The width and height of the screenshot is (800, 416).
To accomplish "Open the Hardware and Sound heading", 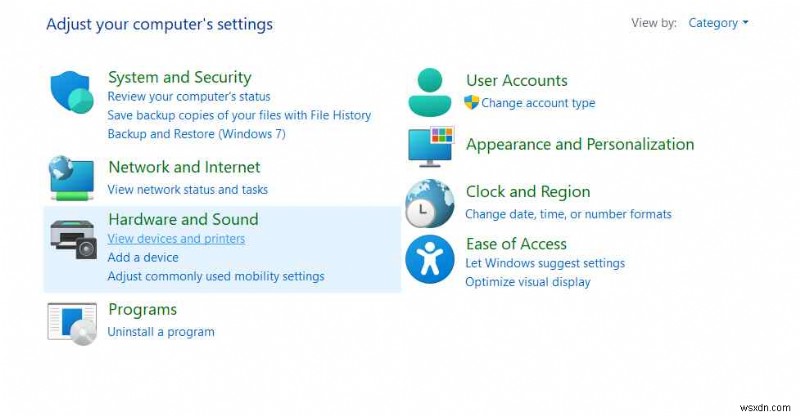I will coord(183,219).
